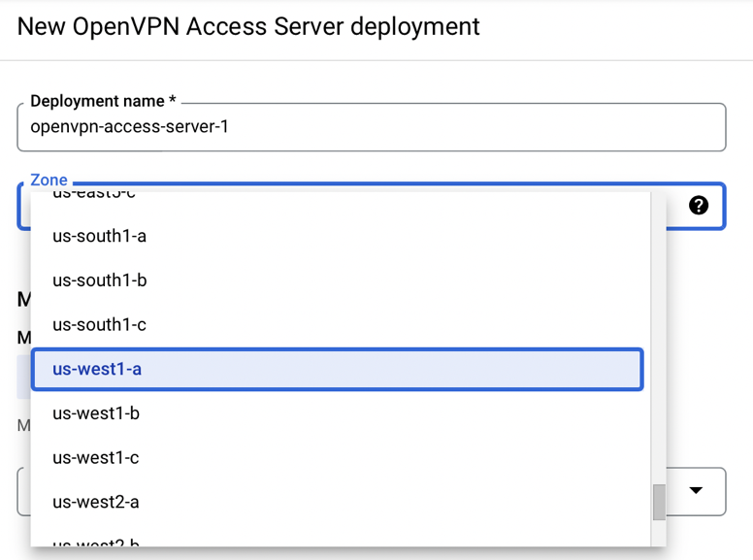Click the zone list scrollbar track above thumb
This screenshot has height=560, width=753.
click(659, 340)
